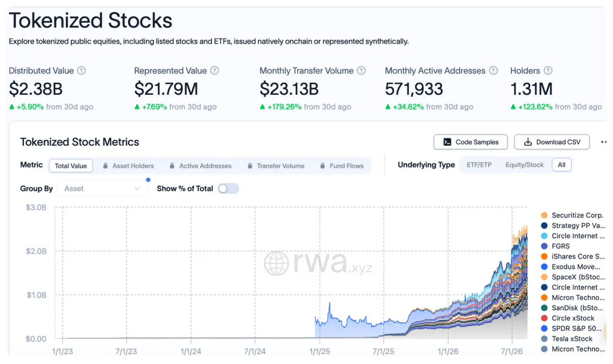Click the +5.90% change indicator
This screenshot has width=613, height=364.
26,107
